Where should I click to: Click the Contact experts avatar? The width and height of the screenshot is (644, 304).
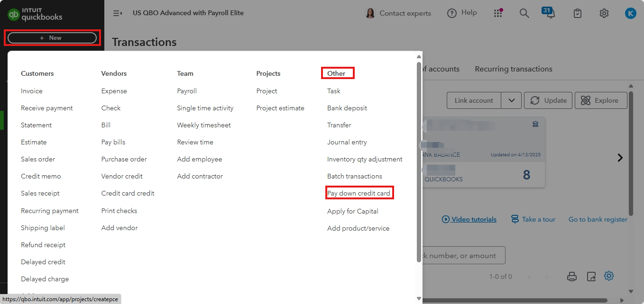(x=370, y=13)
